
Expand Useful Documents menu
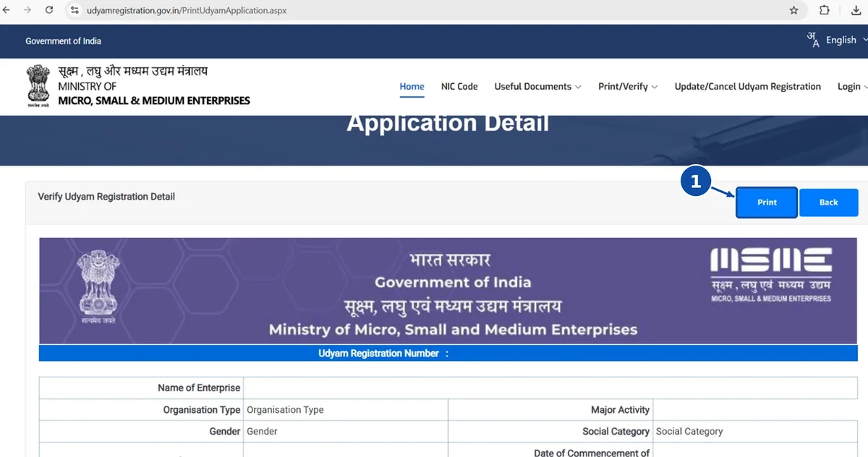point(537,87)
